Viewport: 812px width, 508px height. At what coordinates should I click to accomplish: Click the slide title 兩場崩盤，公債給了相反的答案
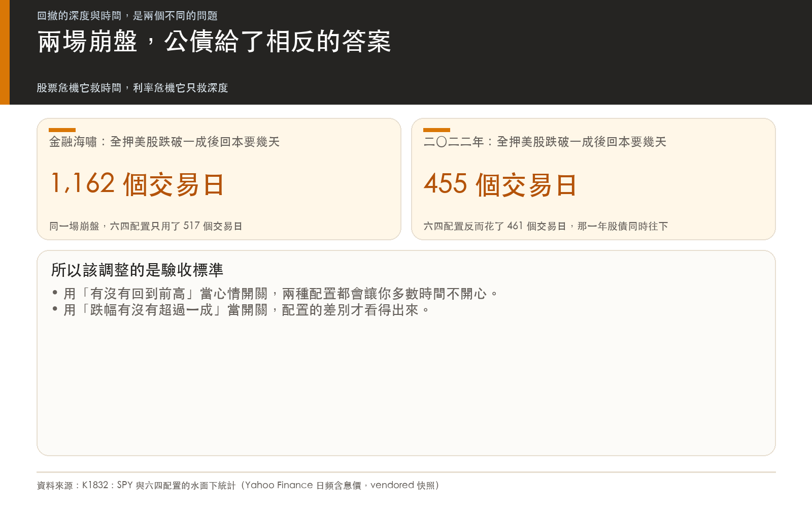[x=214, y=42]
